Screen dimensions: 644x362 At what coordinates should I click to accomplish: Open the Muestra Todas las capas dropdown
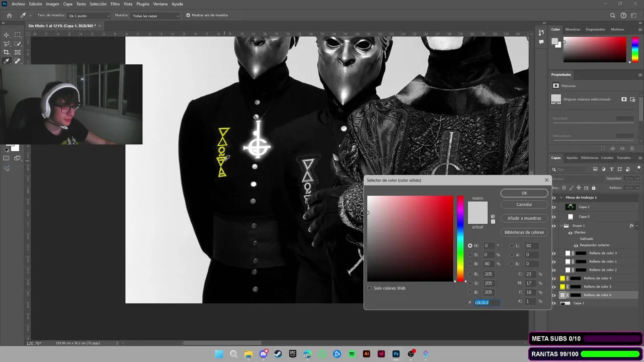click(x=155, y=16)
